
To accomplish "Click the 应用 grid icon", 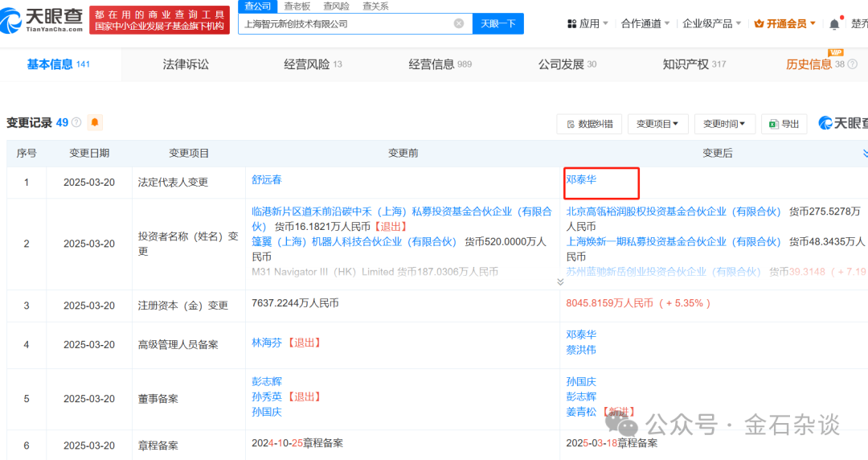I will click(572, 24).
